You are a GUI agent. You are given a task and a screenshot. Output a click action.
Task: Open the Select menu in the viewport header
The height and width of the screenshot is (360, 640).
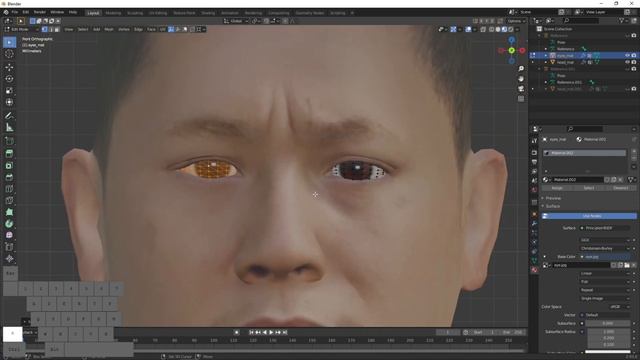coord(83,29)
